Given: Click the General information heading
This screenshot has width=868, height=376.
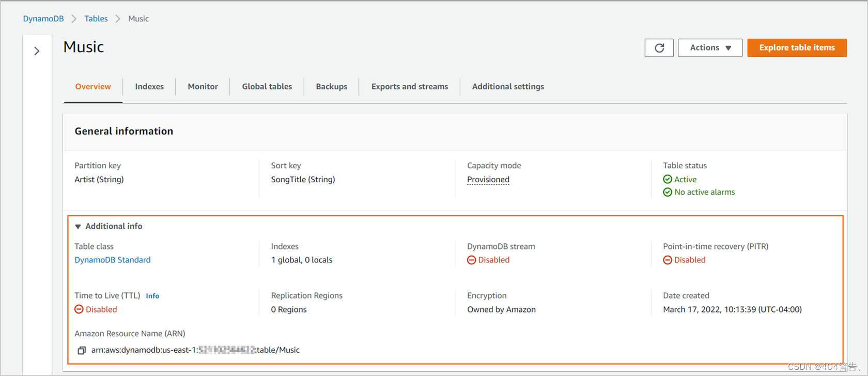Looking at the screenshot, I should coord(124,131).
